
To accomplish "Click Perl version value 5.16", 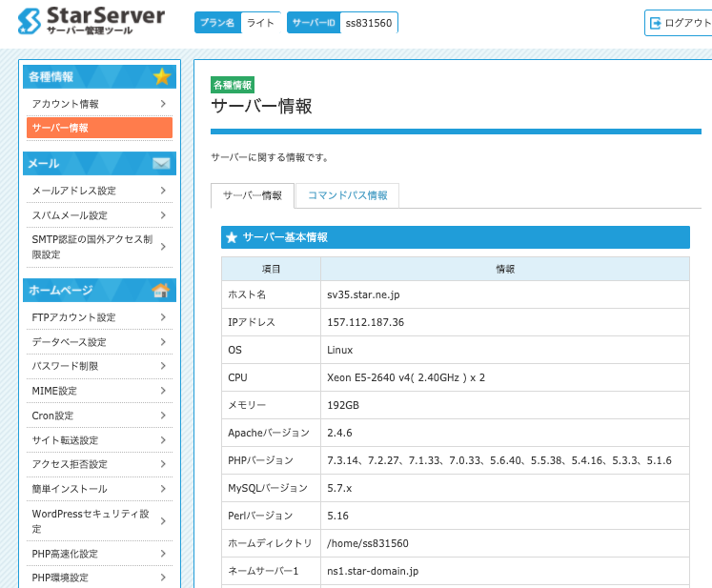I will coord(337,516).
